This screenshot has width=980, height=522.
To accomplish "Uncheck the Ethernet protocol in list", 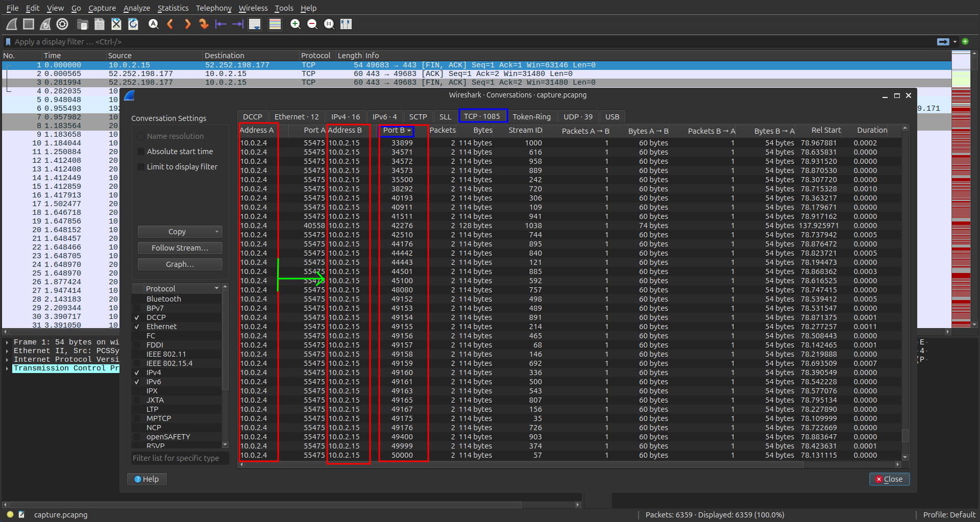I will click(x=137, y=327).
